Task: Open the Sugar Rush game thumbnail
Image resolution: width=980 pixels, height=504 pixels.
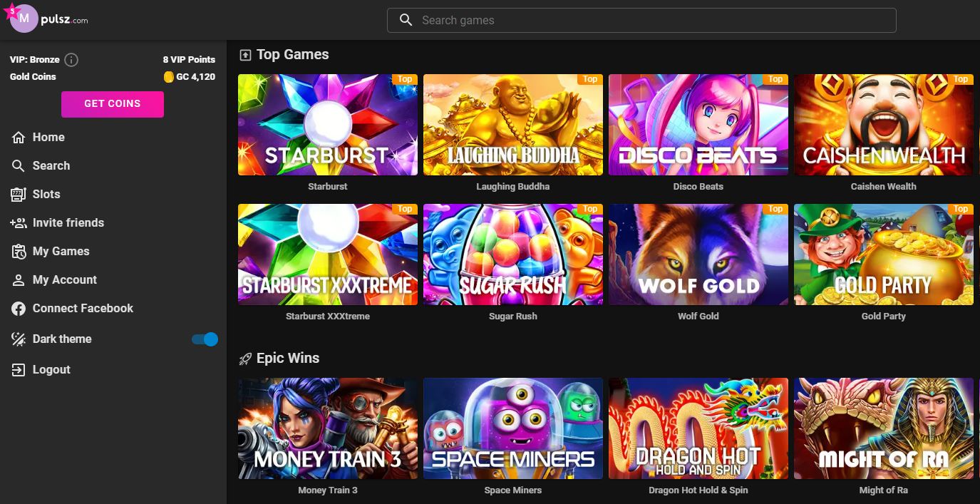Action: (513, 254)
